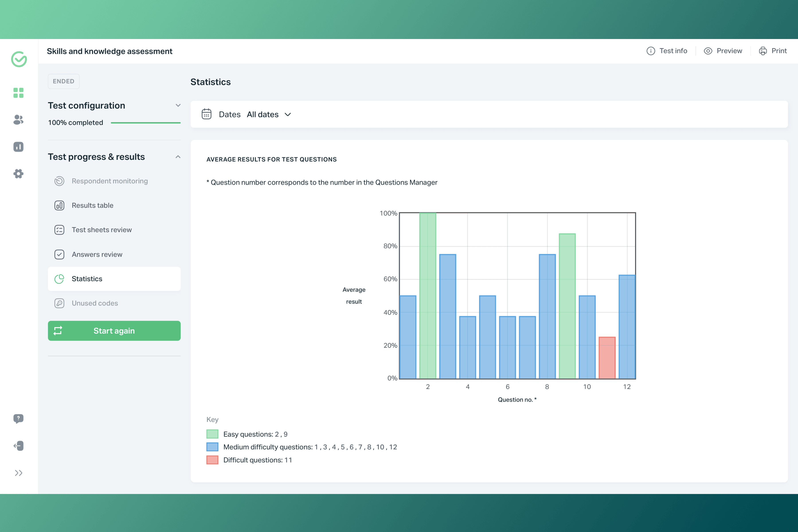798x532 pixels.
Task: Expand the Test configuration section
Action: pos(178,106)
